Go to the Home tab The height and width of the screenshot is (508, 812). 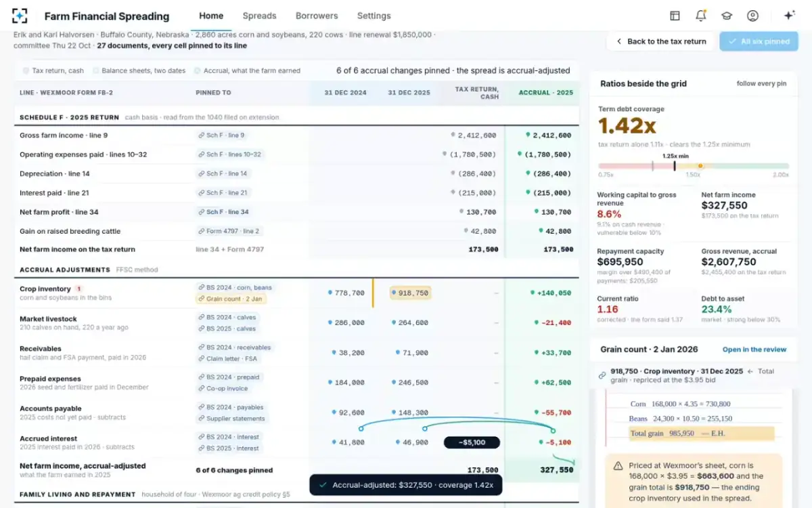coord(211,16)
